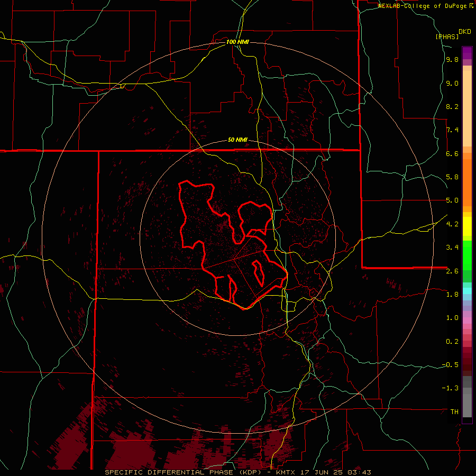Click the -0.5 value on the color scale

click(x=450, y=365)
